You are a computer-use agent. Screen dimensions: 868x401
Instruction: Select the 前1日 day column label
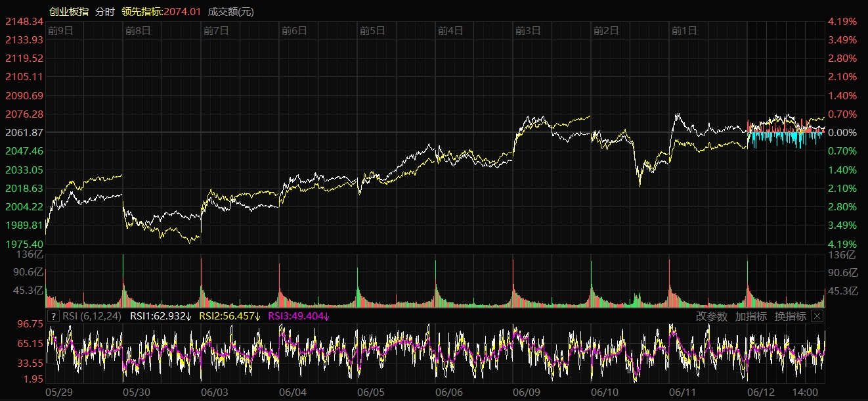684,30
